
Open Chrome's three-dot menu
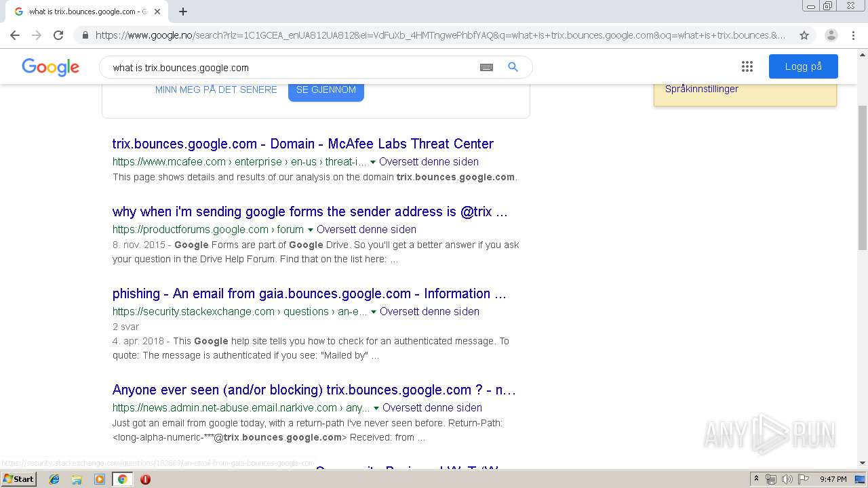coord(853,35)
